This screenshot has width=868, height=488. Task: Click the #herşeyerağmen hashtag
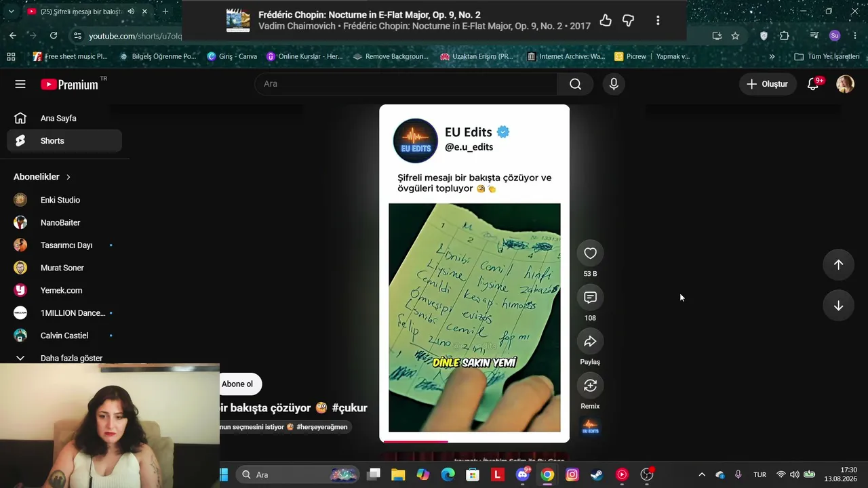point(322,427)
